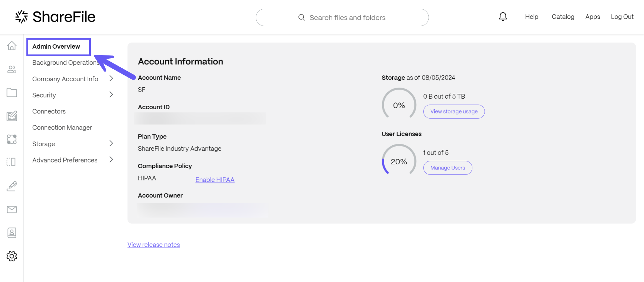Go to Home dashboard icon in sidebar
Screen dimensions: 644x282
tap(12, 46)
